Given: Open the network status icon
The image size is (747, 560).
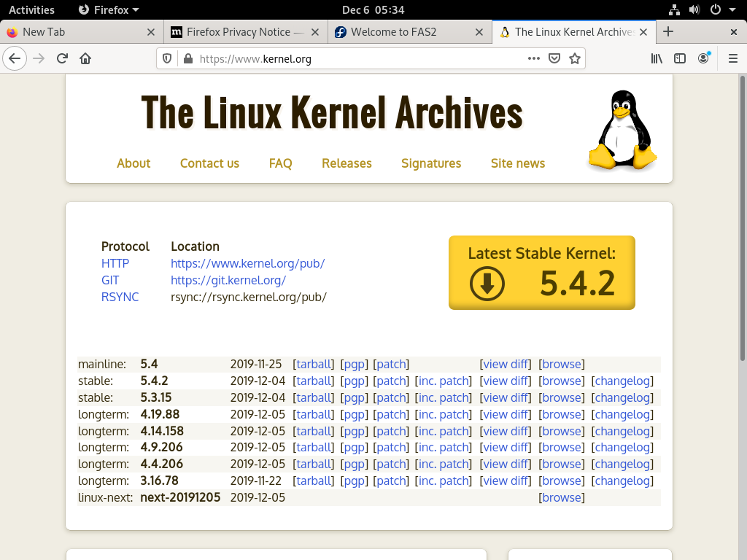Looking at the screenshot, I should pos(674,9).
